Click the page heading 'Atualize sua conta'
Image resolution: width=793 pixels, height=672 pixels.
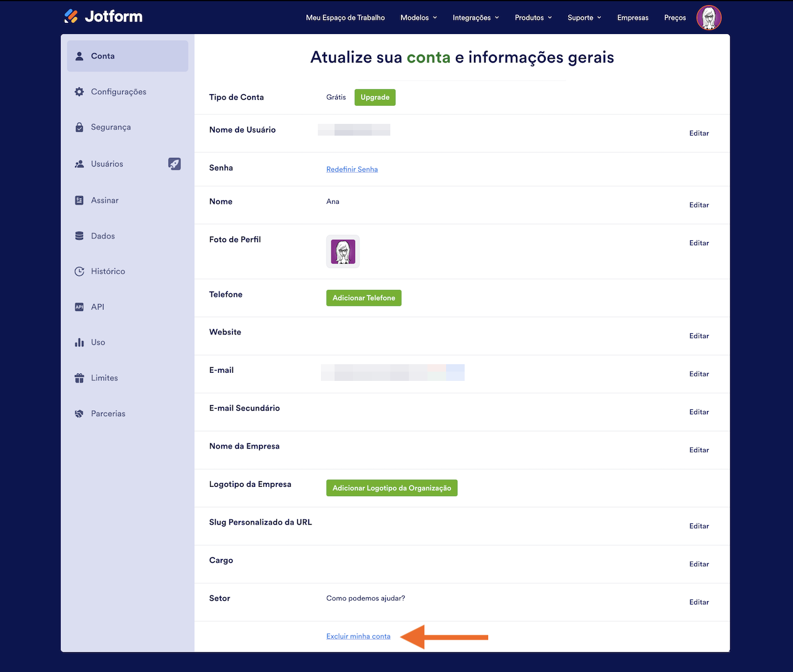tap(462, 58)
